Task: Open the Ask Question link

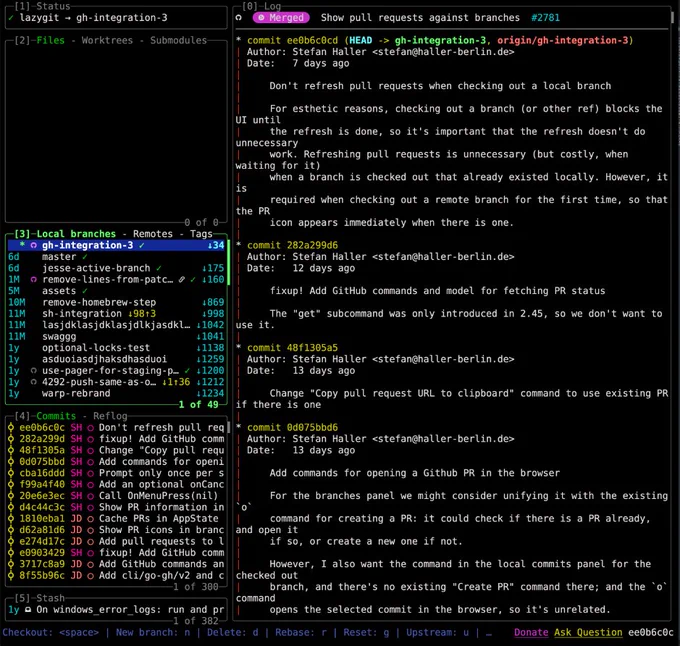Action: click(588, 633)
